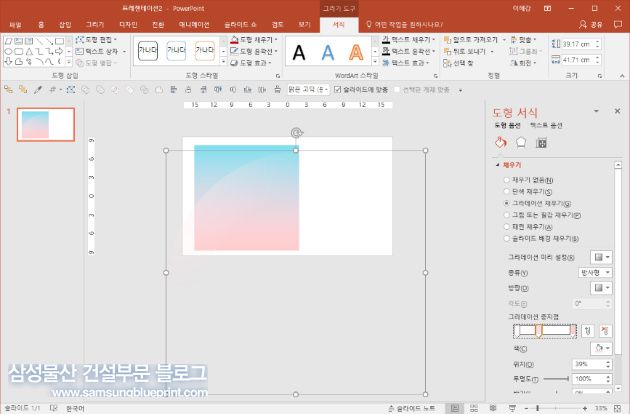Click the zoom slider in status bar
This screenshot has width=630, height=414.
(x=556, y=408)
